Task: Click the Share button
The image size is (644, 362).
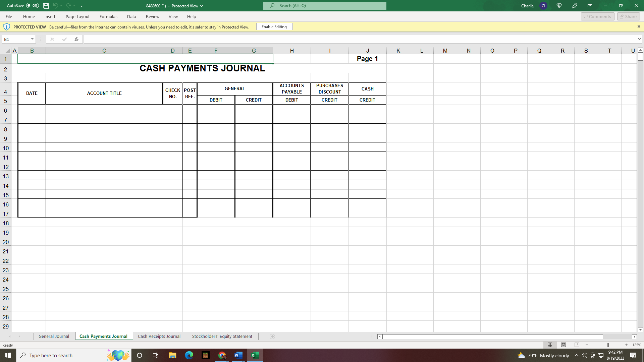Action: coord(628,16)
